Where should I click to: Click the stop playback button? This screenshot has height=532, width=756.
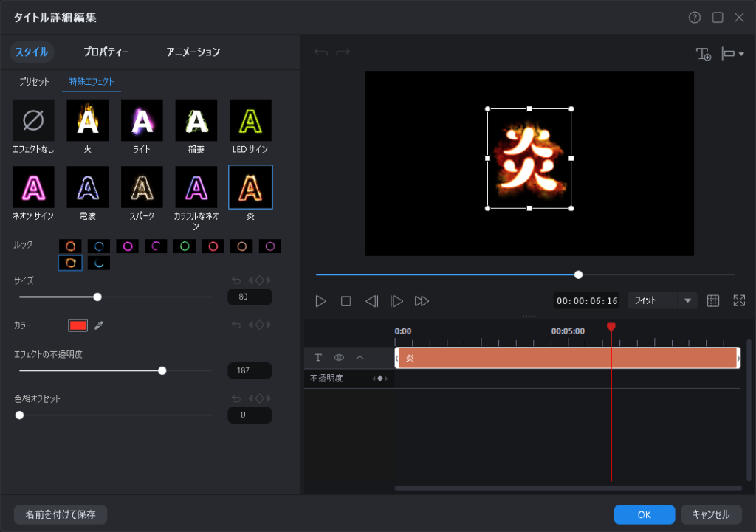(x=346, y=301)
